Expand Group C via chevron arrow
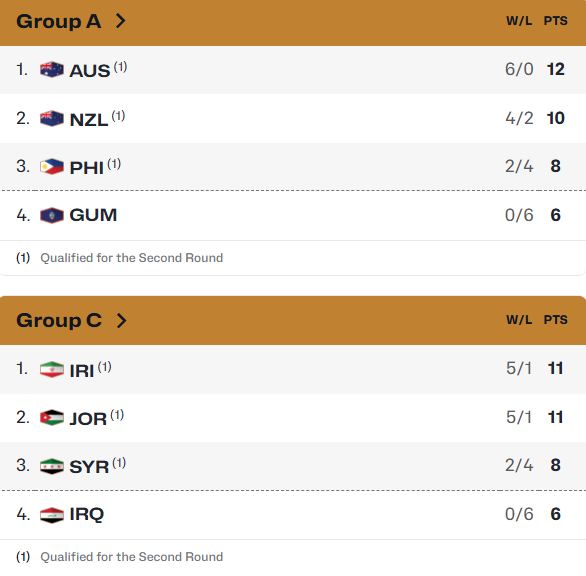Image resolution: width=586 pixels, height=576 pixels. click(x=121, y=321)
